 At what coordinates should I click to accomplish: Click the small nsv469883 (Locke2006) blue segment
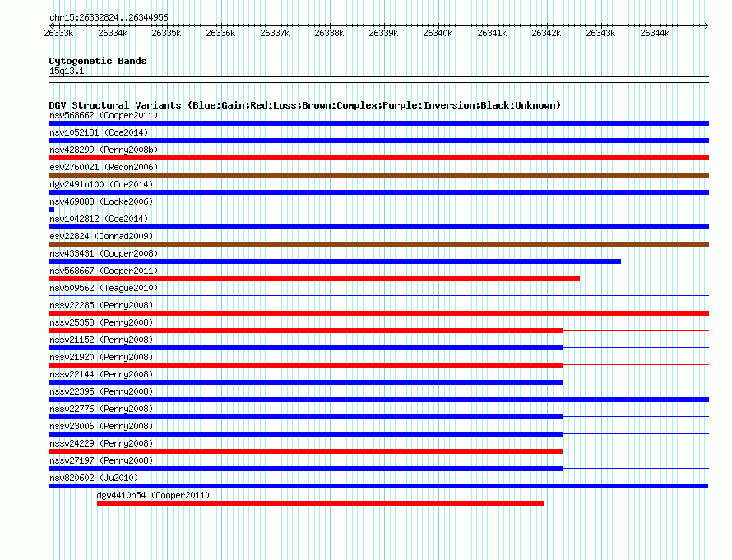point(51,210)
